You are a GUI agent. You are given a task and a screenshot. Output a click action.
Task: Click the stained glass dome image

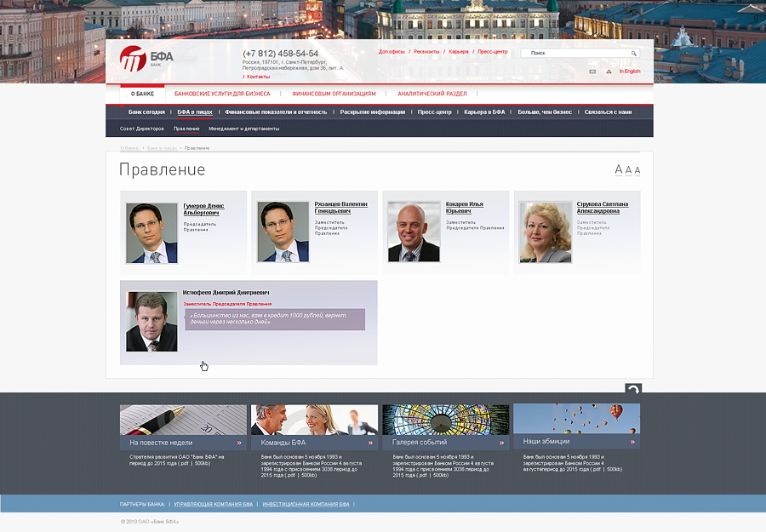point(445,420)
